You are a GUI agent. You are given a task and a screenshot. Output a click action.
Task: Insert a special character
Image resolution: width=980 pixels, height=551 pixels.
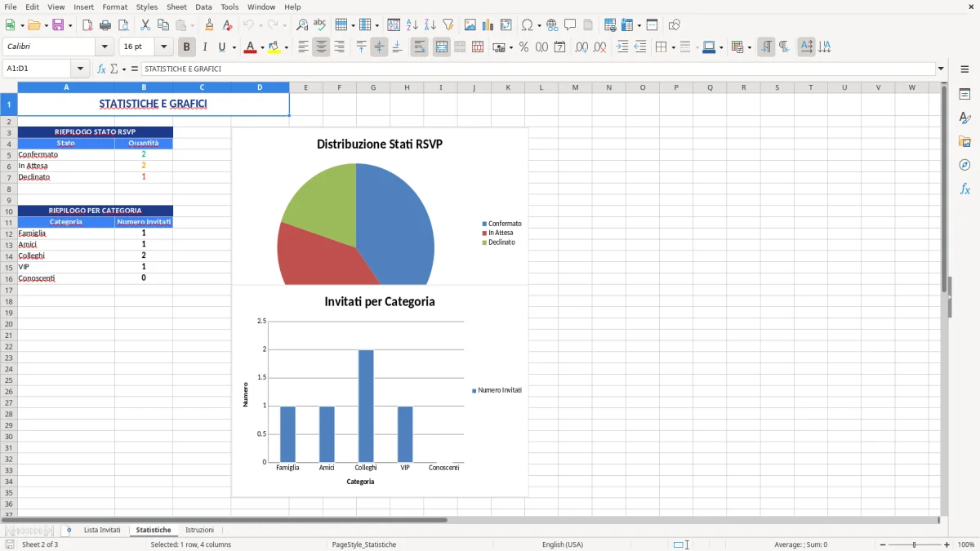pos(528,24)
